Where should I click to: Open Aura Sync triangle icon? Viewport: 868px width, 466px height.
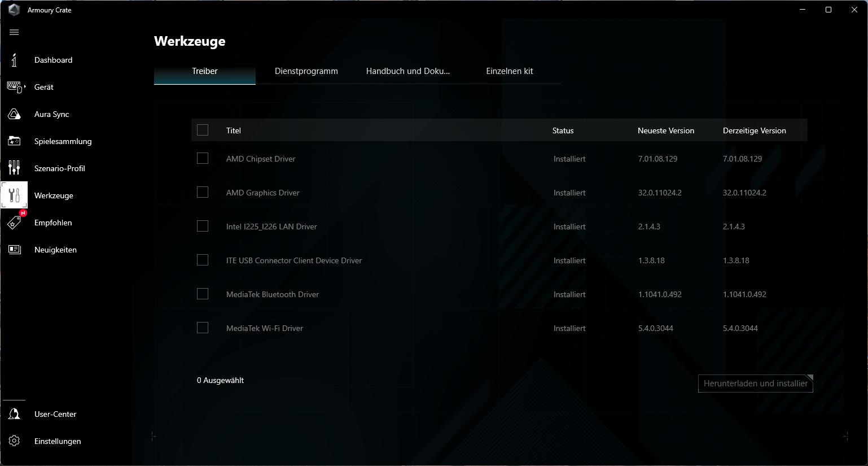14,114
